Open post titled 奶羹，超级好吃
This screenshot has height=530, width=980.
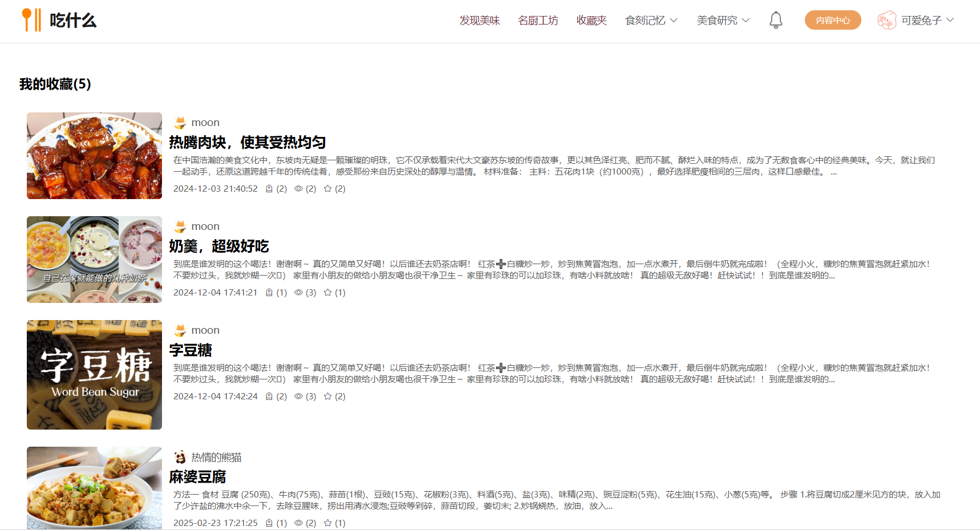219,246
